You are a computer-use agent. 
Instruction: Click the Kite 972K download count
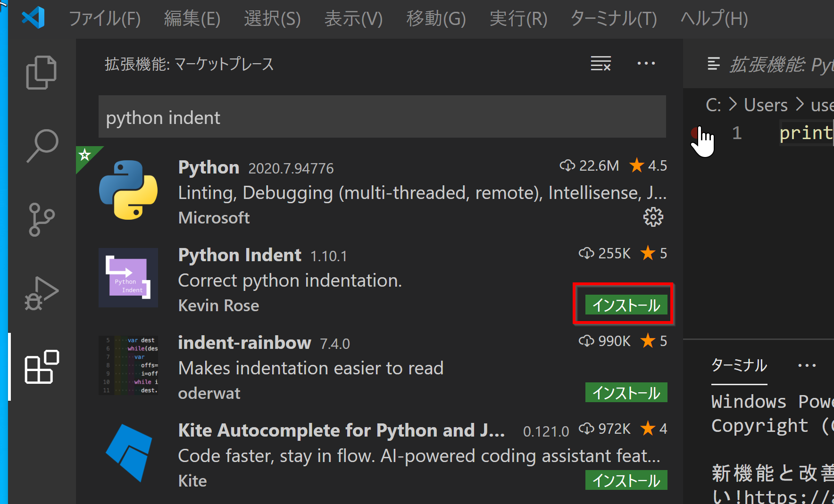[605, 429]
